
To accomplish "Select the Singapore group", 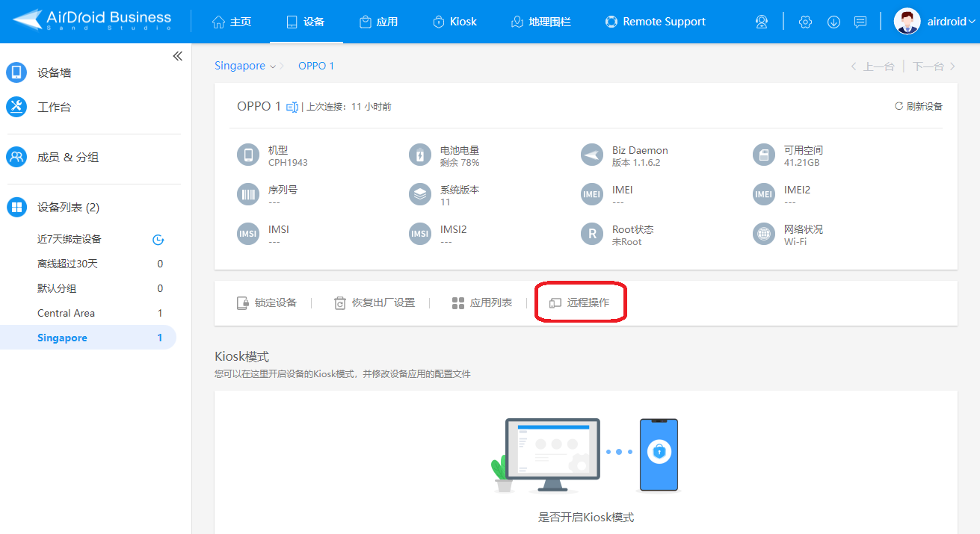I will [x=88, y=338].
